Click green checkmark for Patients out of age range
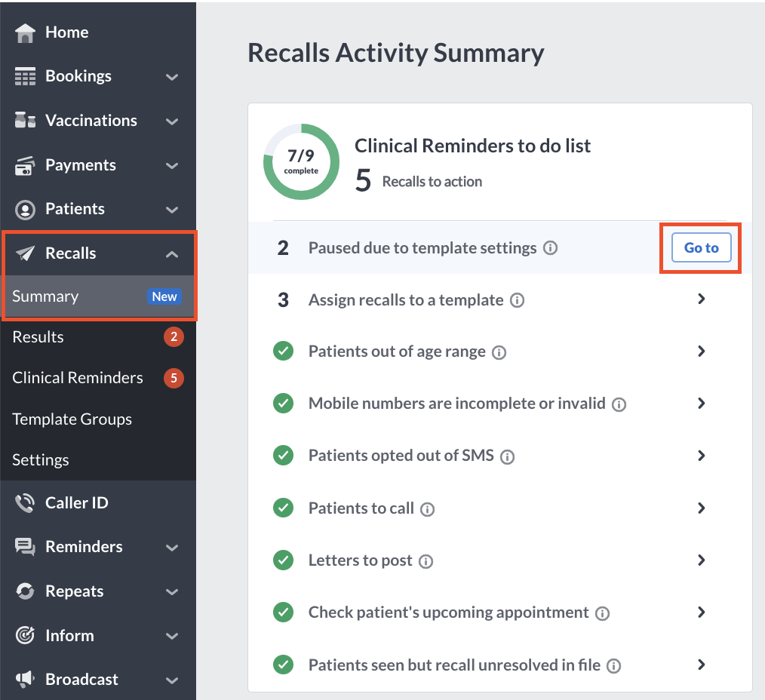 [x=284, y=351]
